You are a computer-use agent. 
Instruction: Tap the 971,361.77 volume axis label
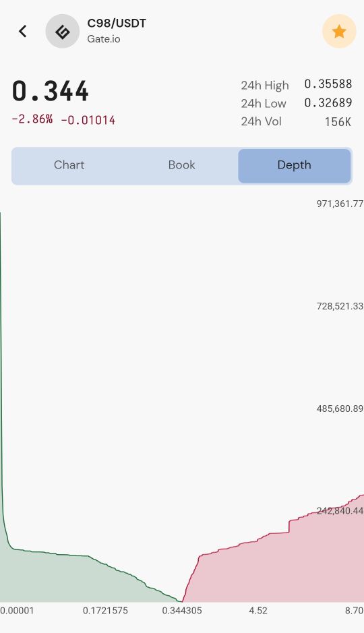pos(340,204)
